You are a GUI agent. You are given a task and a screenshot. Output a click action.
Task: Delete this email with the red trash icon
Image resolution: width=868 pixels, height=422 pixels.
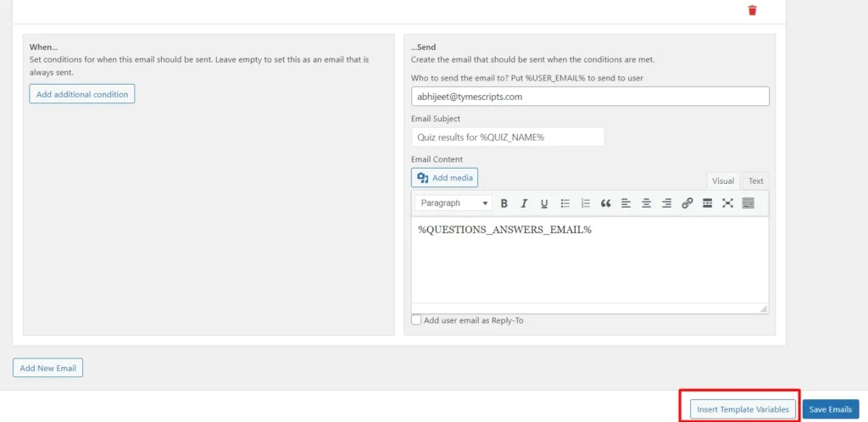coord(753,10)
